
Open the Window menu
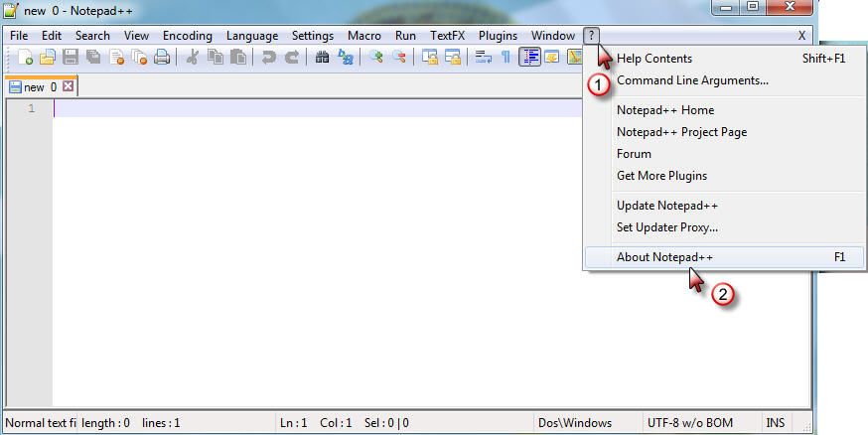[x=552, y=36]
